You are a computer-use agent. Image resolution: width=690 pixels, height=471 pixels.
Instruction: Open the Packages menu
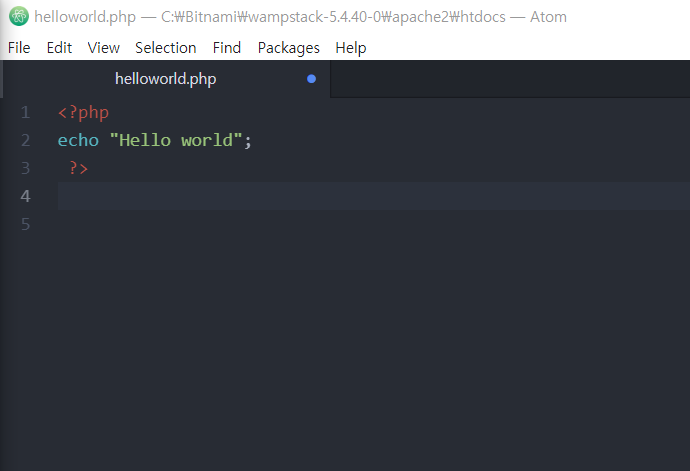pos(289,48)
